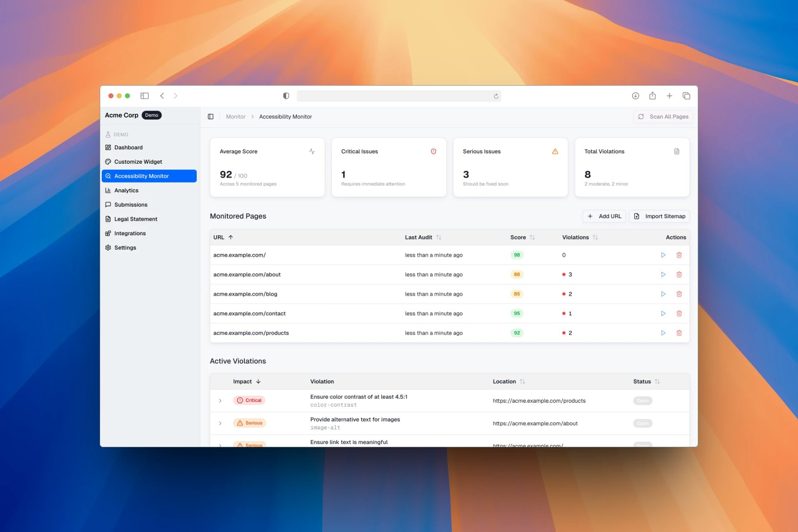Viewport: 798px width, 532px height.
Task: Expand the image-alt Serious violation row
Action: pos(220,423)
